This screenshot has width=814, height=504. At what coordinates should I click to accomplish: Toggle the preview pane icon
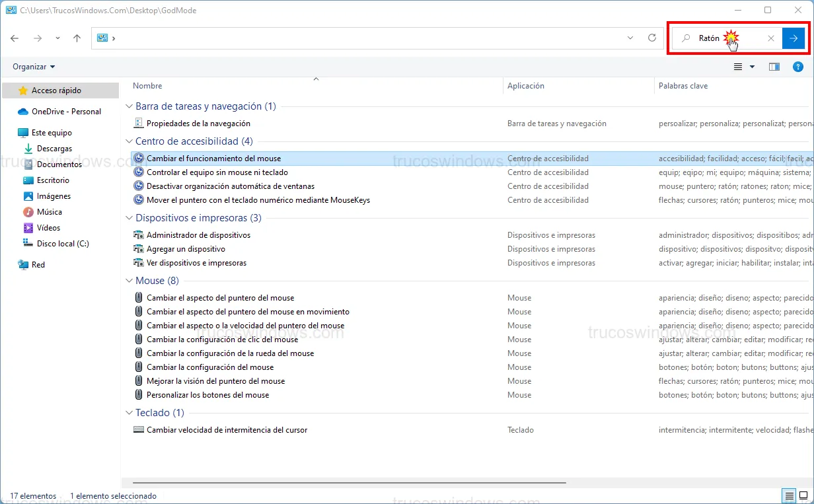click(774, 67)
